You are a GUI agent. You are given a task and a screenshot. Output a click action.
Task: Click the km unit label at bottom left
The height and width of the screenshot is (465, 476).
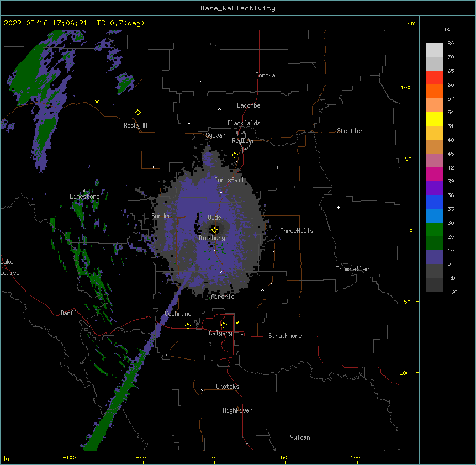click(x=8, y=458)
